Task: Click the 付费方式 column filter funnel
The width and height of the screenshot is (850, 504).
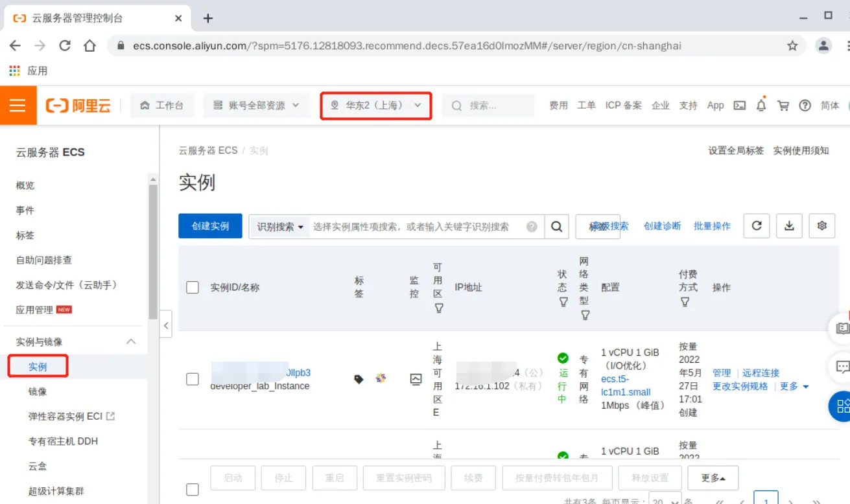Action: (x=685, y=302)
